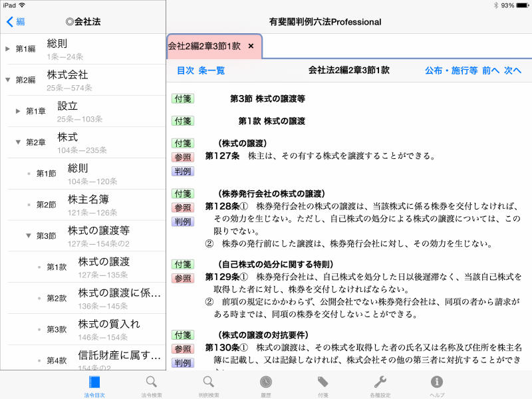
Task: Show 判例 for 第127条
Action: (x=183, y=172)
